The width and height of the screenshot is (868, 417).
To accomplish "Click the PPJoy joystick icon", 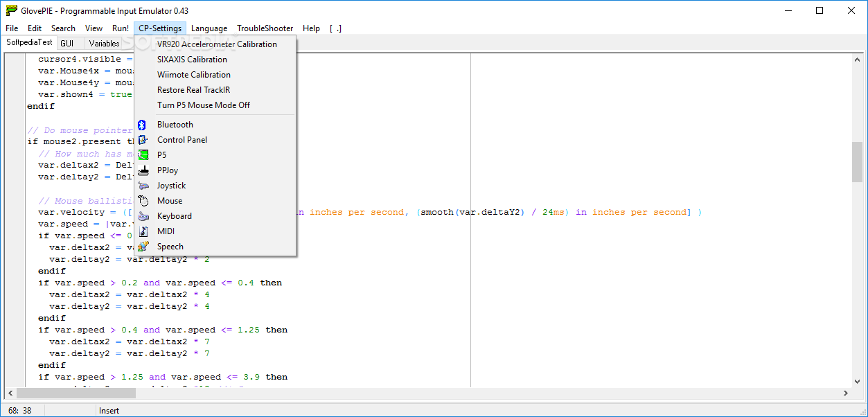I will coord(143,170).
